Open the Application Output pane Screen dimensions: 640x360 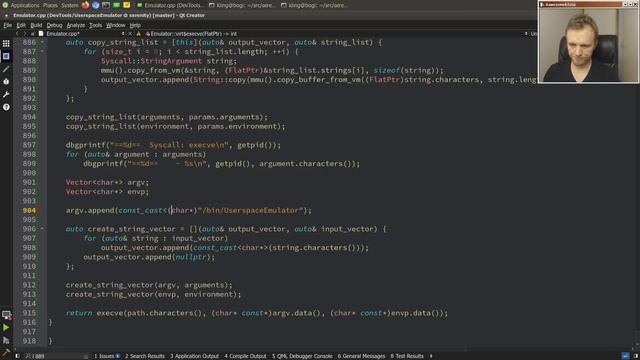click(x=194, y=356)
